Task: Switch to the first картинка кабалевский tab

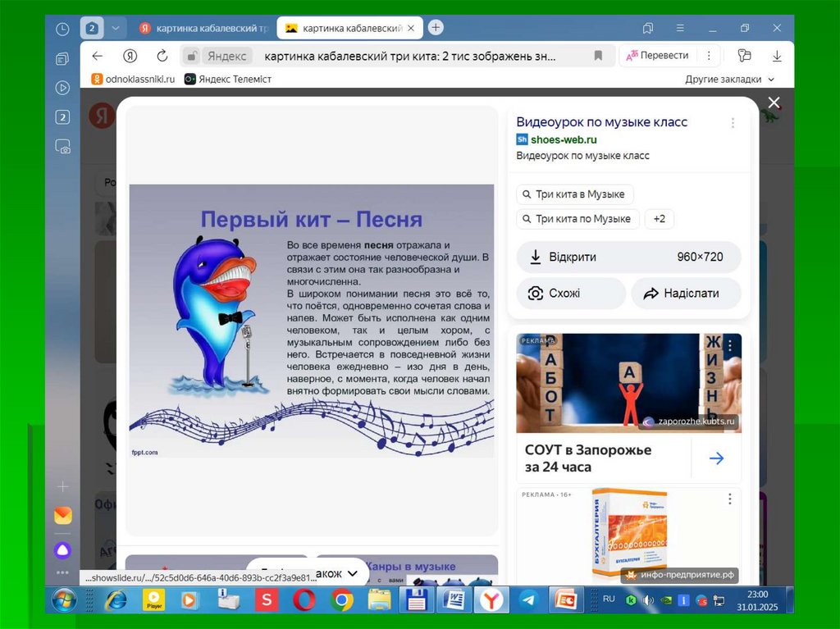Action: pos(203,28)
